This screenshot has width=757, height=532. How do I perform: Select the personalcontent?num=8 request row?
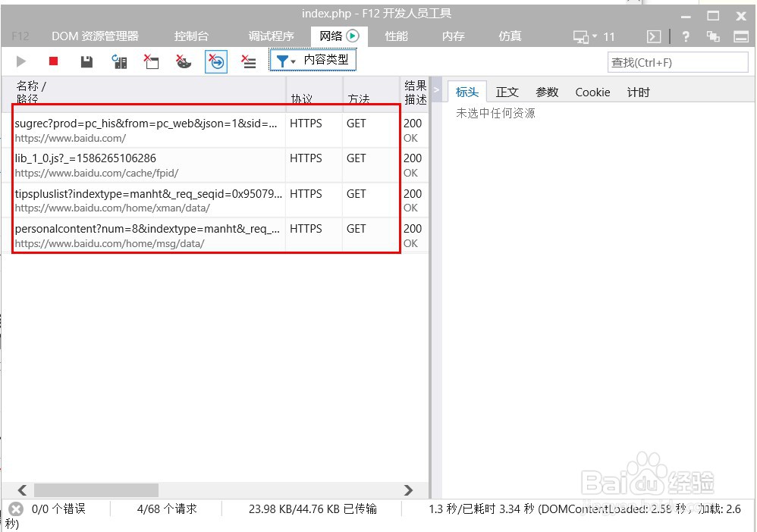(x=215, y=236)
